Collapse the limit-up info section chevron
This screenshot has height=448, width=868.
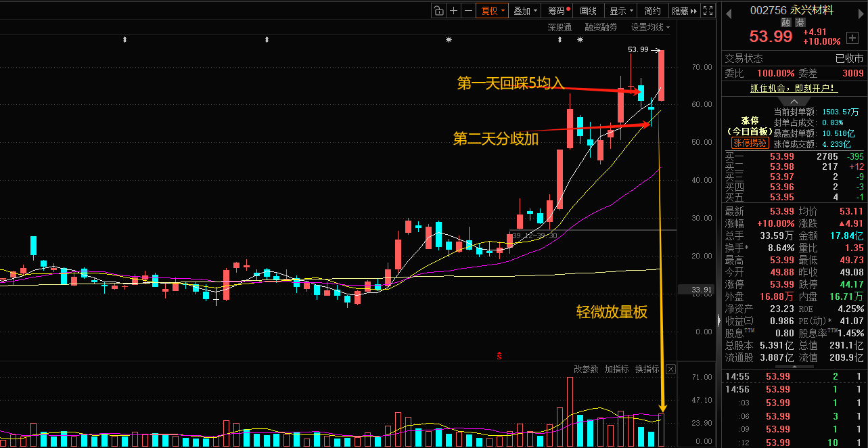click(x=794, y=101)
